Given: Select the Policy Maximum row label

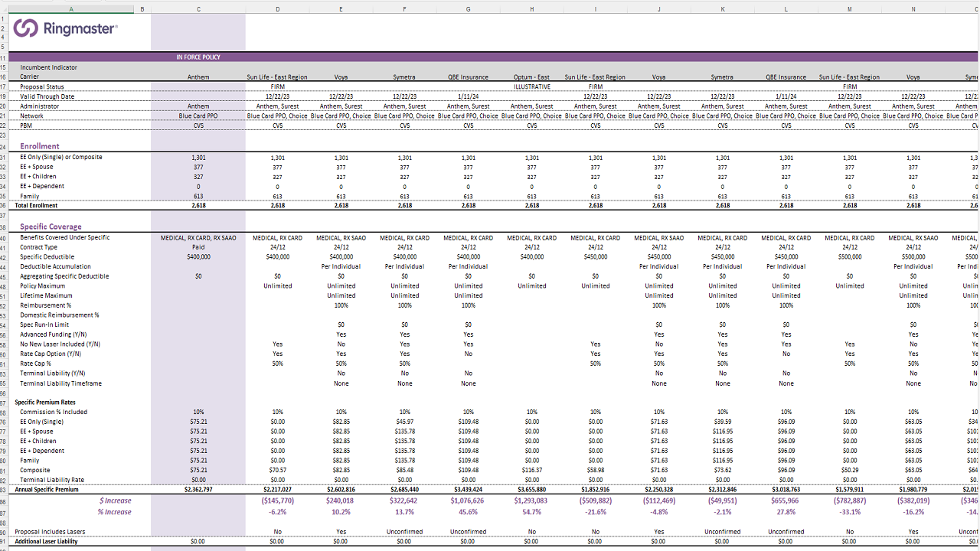Looking at the screenshot, I should (43, 285).
